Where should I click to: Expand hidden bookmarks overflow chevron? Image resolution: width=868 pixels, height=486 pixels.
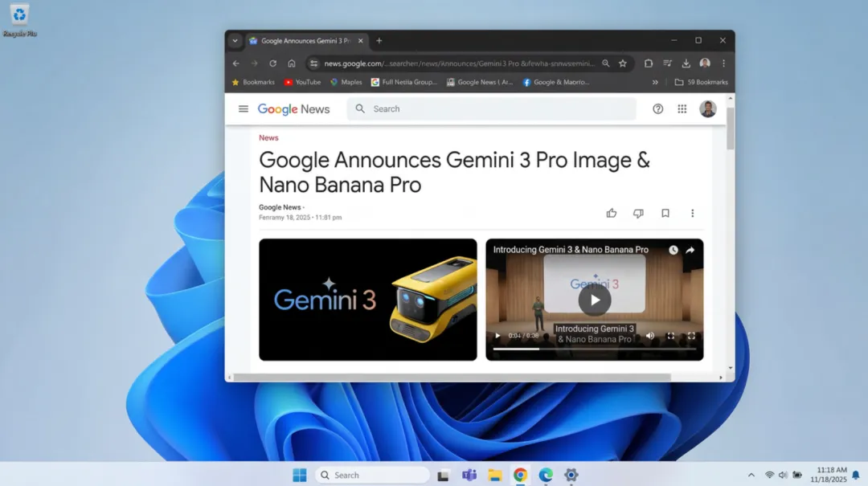coord(655,82)
